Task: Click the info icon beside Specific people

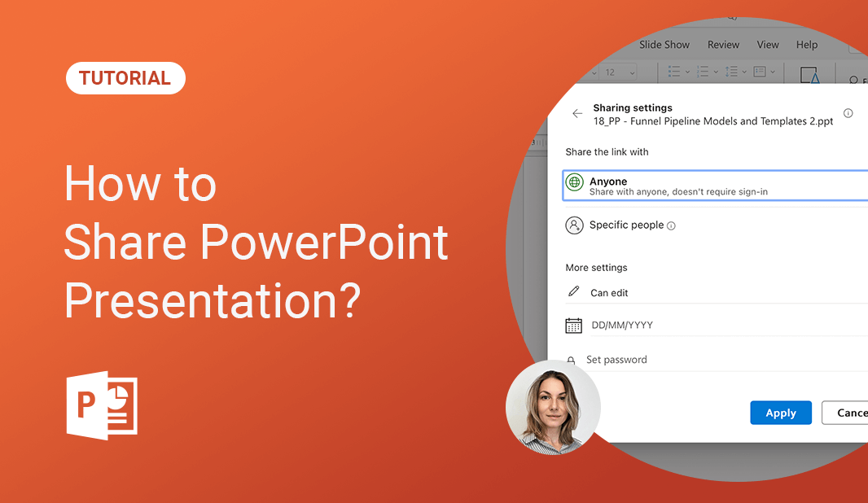Action: point(670,225)
